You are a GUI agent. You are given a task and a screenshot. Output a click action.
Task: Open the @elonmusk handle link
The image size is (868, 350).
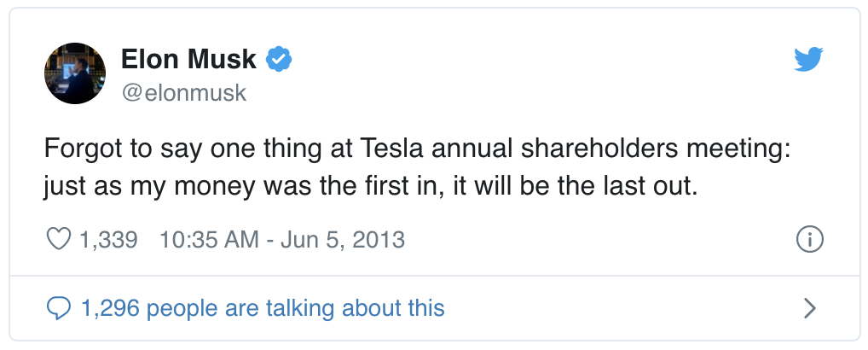[183, 92]
